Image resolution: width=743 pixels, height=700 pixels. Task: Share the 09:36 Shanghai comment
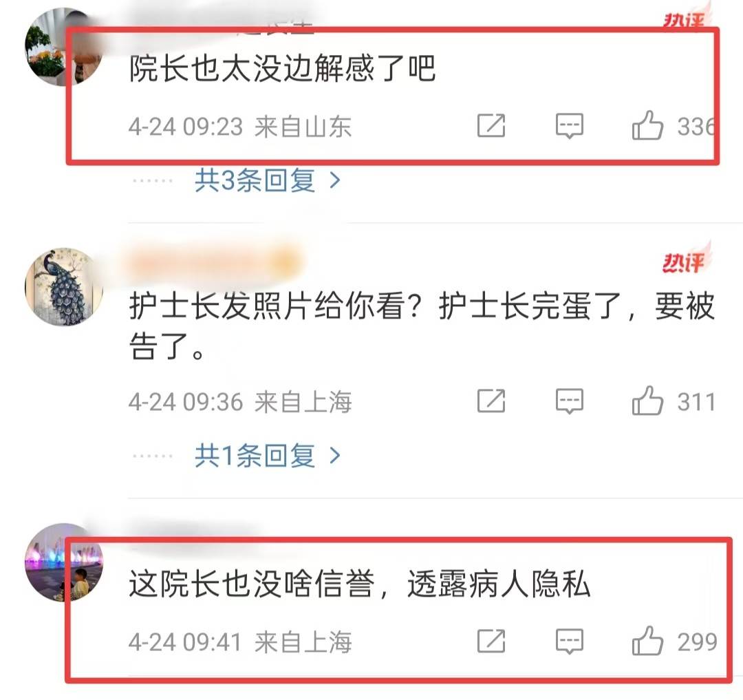[x=491, y=401]
